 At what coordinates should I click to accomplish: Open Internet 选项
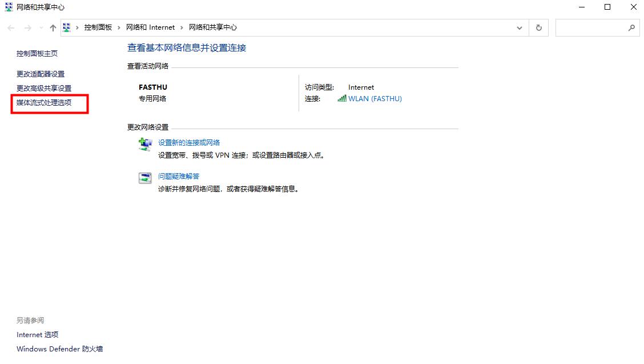[x=37, y=335]
